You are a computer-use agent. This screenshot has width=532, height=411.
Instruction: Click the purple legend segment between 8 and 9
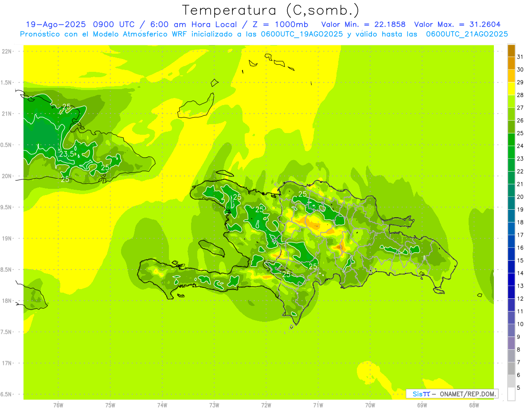(x=511, y=343)
